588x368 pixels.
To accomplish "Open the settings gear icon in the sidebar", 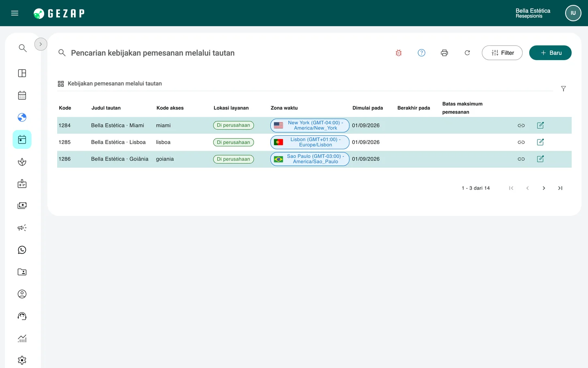I will 22,360.
